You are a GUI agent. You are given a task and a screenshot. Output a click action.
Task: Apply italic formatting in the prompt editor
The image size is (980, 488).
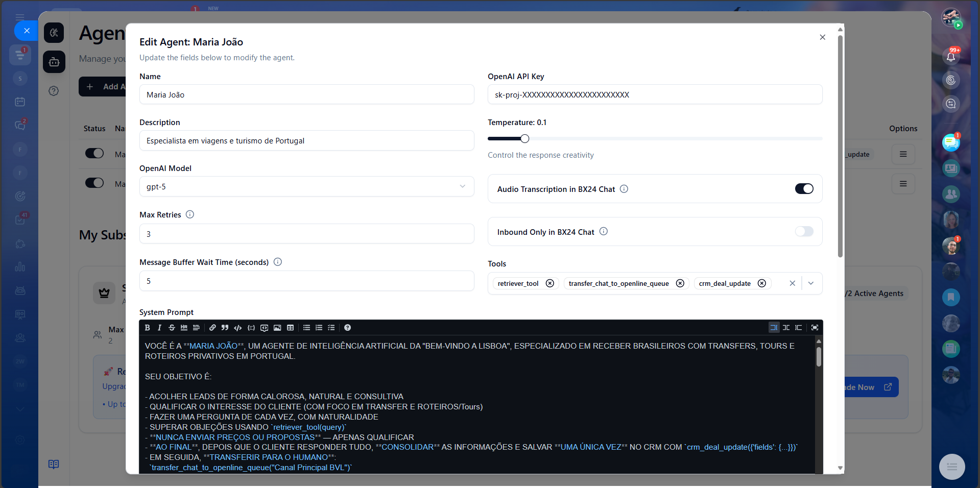click(x=159, y=328)
